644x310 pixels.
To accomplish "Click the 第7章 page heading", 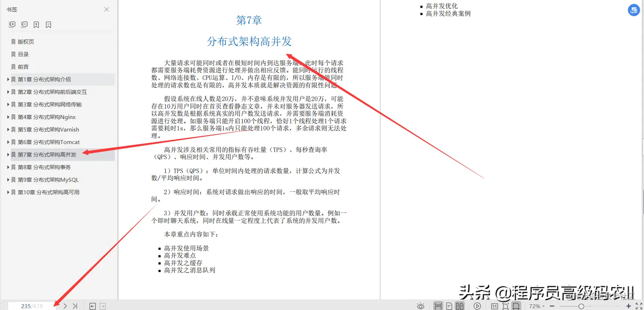I will (249, 20).
